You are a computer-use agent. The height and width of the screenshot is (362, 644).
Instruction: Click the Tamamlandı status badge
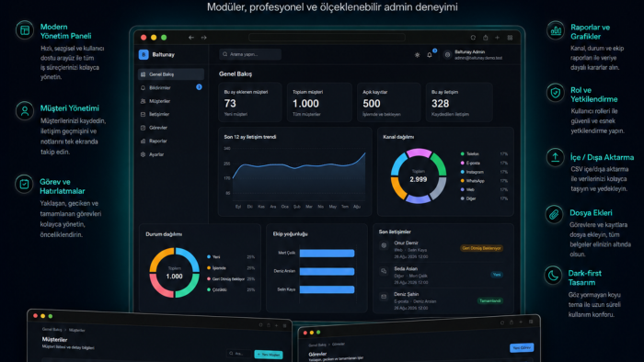point(490,301)
